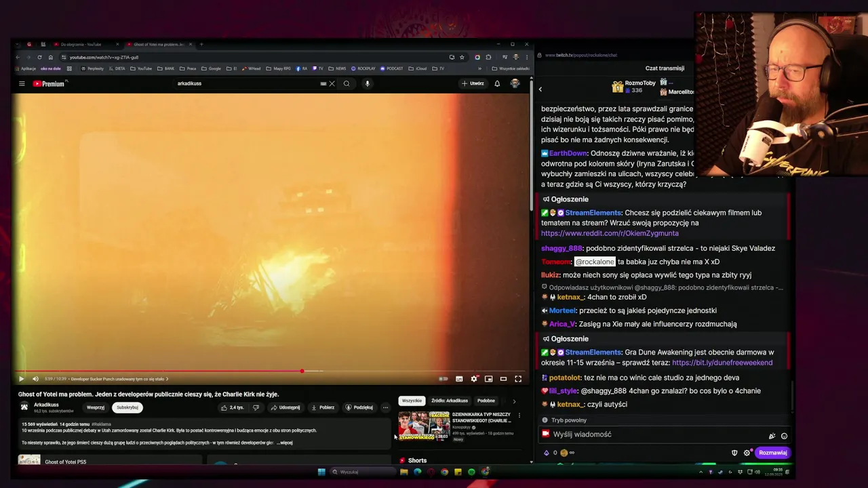
Task: Open the Twitch emote picker smiley
Action: tap(784, 436)
